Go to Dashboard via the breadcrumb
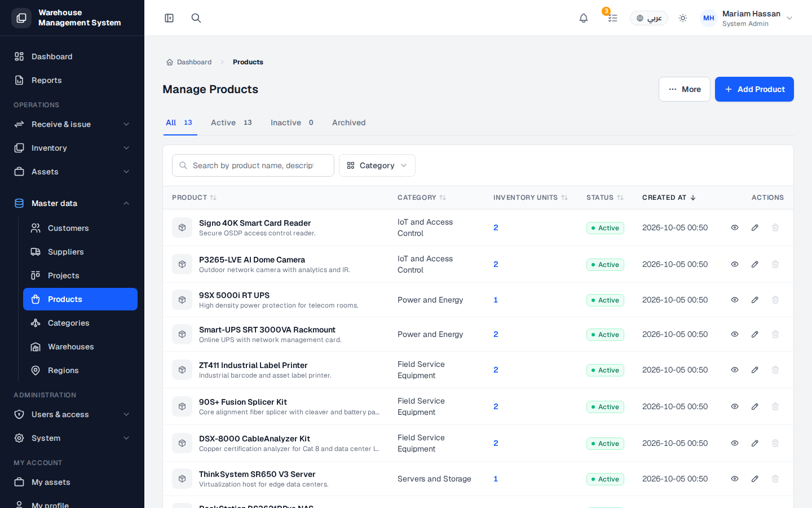This screenshot has width=812, height=508. point(189,62)
